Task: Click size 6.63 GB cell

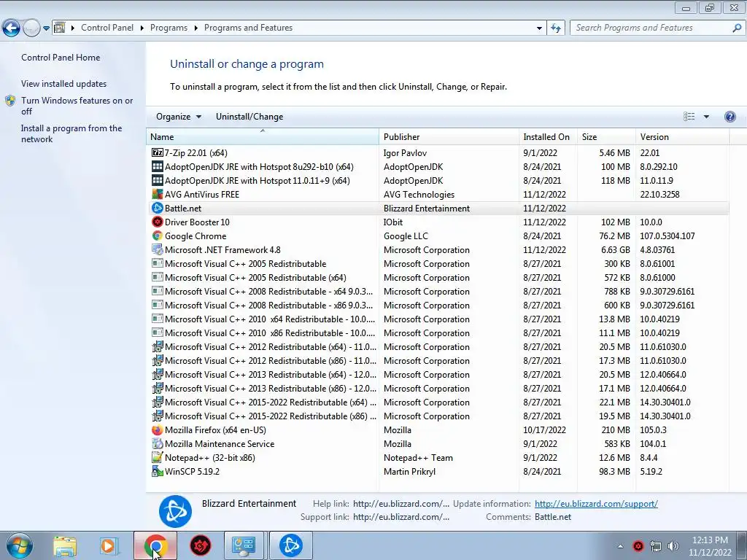Action: 614,250
